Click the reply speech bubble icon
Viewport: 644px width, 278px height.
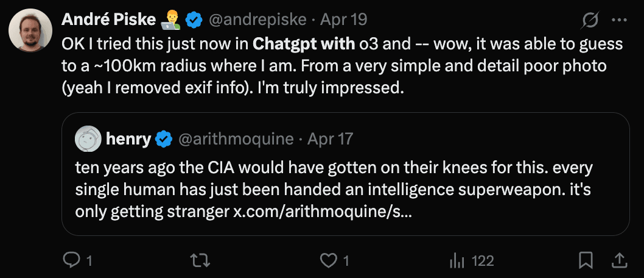click(72, 261)
